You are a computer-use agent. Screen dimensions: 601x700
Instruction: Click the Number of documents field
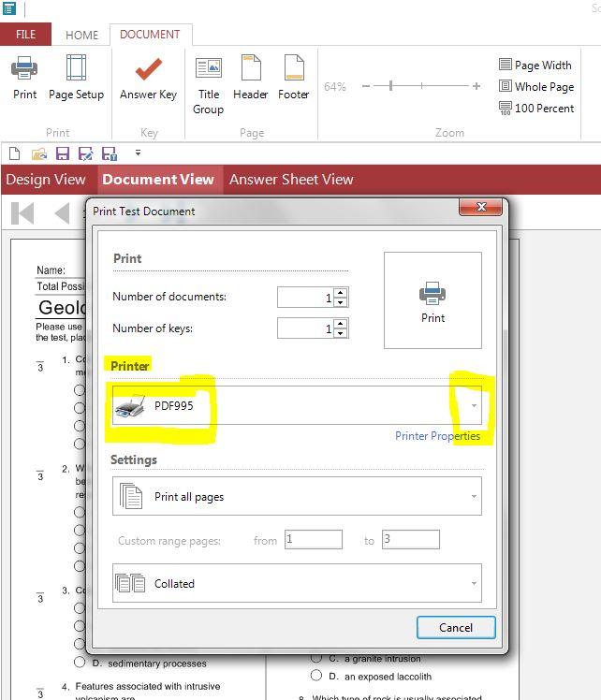306,298
